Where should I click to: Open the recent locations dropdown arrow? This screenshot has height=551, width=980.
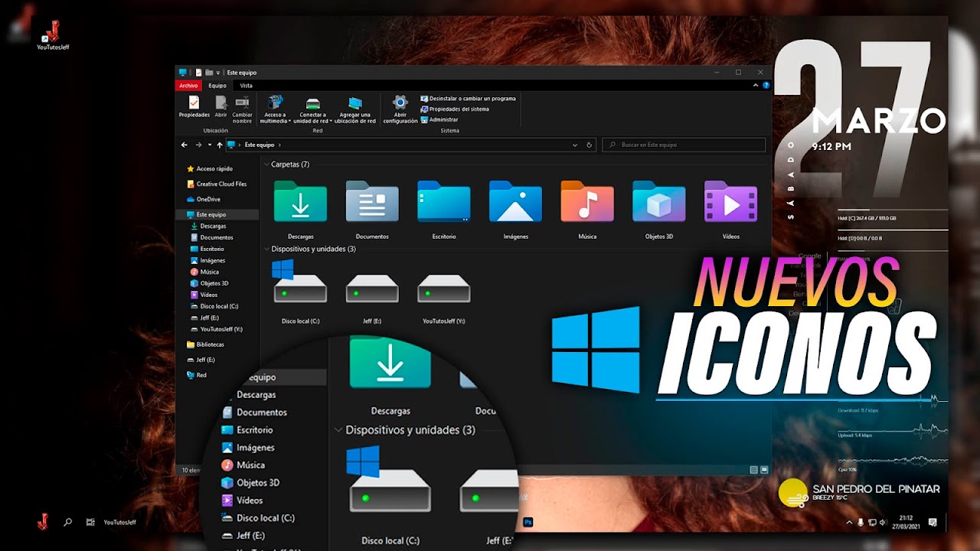210,145
